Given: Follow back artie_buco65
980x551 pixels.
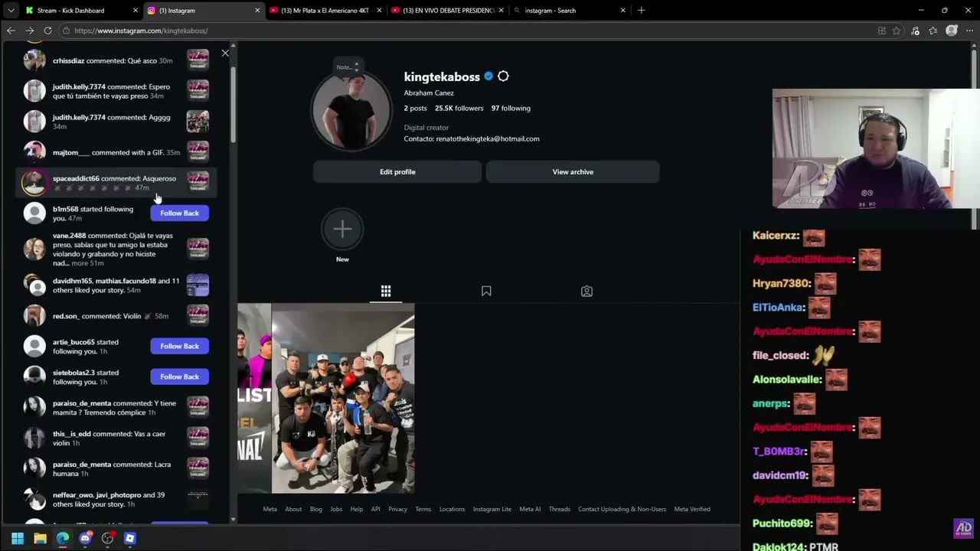Looking at the screenshot, I should pos(179,346).
